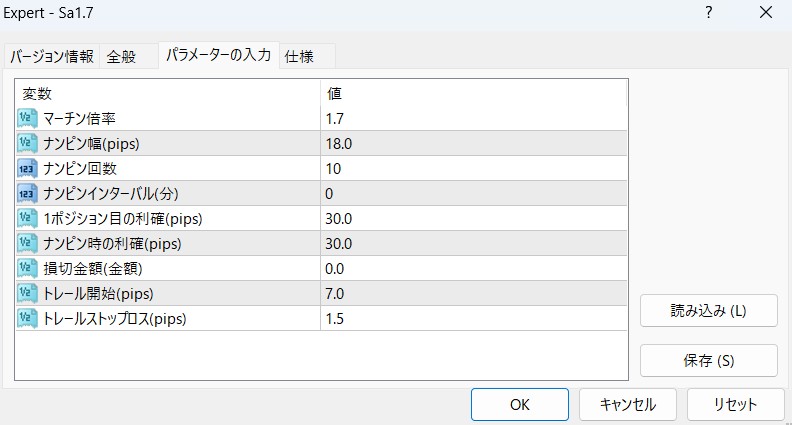Select the マーチン倍率 value 1.7 field
The image size is (792, 425).
[473, 118]
